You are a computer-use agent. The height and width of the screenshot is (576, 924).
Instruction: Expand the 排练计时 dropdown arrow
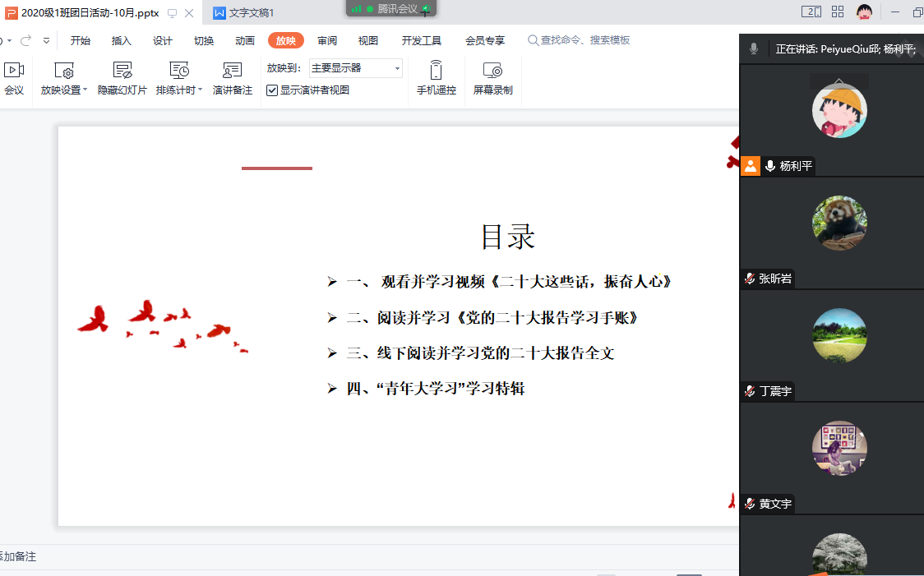[x=200, y=90]
